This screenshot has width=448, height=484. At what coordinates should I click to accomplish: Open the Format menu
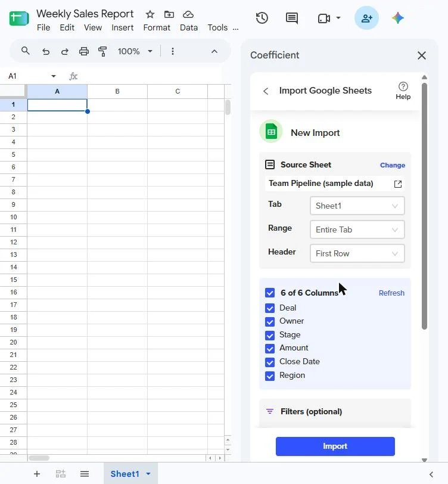coord(157,28)
